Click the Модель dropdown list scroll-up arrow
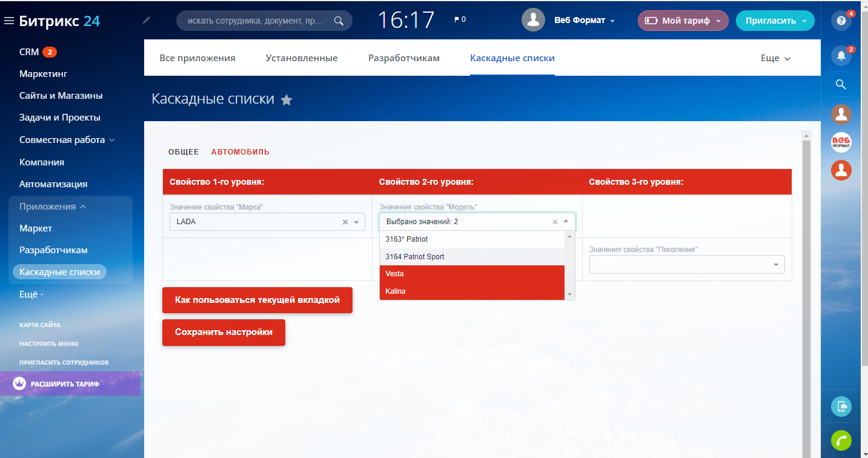The width and height of the screenshot is (868, 458). (x=569, y=236)
